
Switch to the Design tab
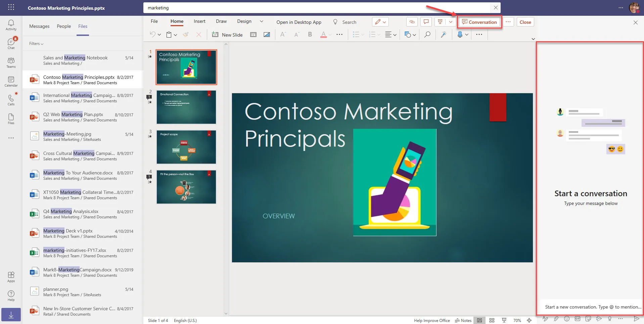pos(244,21)
